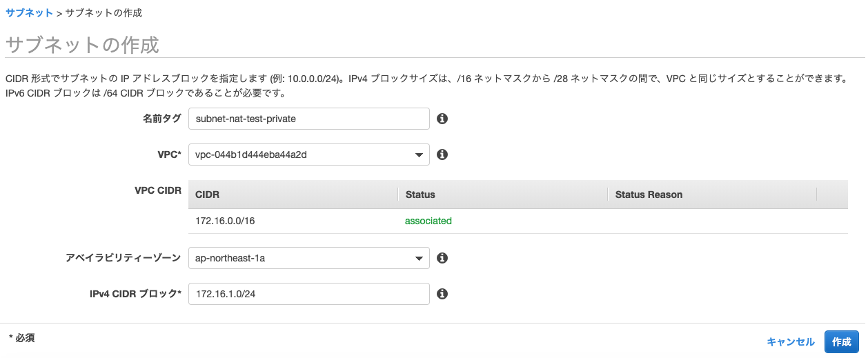
Task: Open the VPC dropdown showing vpc-044b1d444eba44a2d
Action: pos(309,155)
